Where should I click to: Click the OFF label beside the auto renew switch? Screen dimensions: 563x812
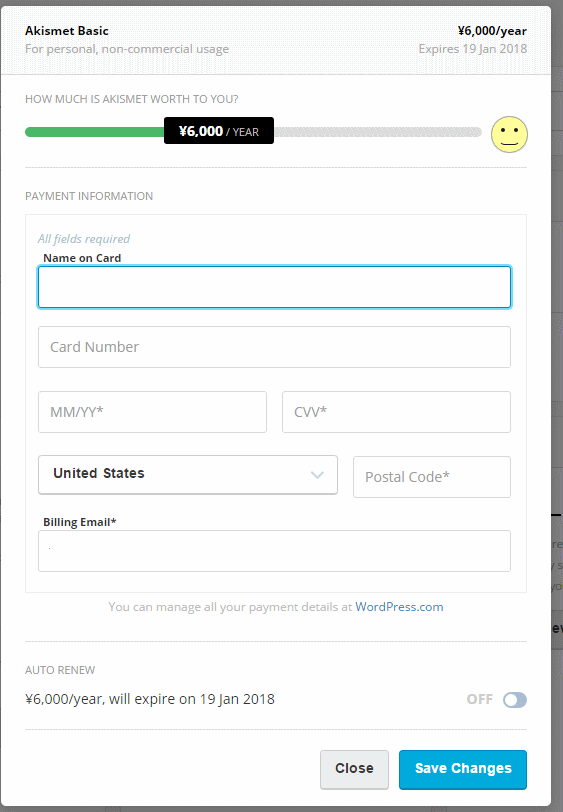click(x=480, y=700)
